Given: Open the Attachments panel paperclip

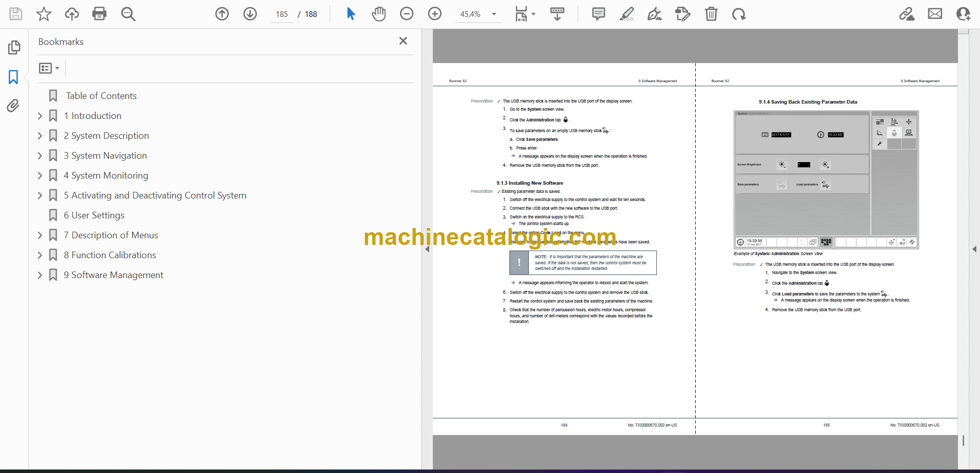Looking at the screenshot, I should (13, 106).
